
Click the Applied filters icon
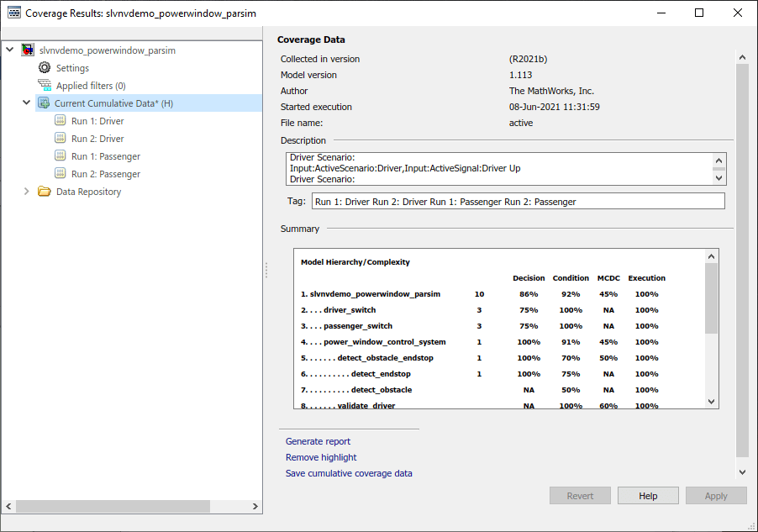[45, 86]
